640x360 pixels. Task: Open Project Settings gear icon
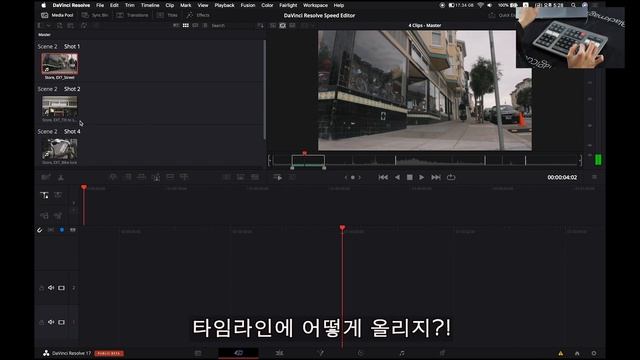594,353
